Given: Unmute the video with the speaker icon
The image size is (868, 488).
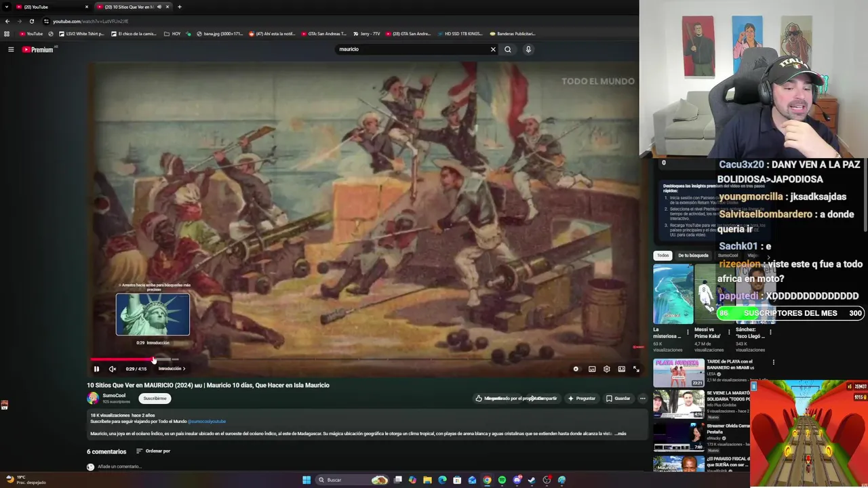Looking at the screenshot, I should click(113, 369).
